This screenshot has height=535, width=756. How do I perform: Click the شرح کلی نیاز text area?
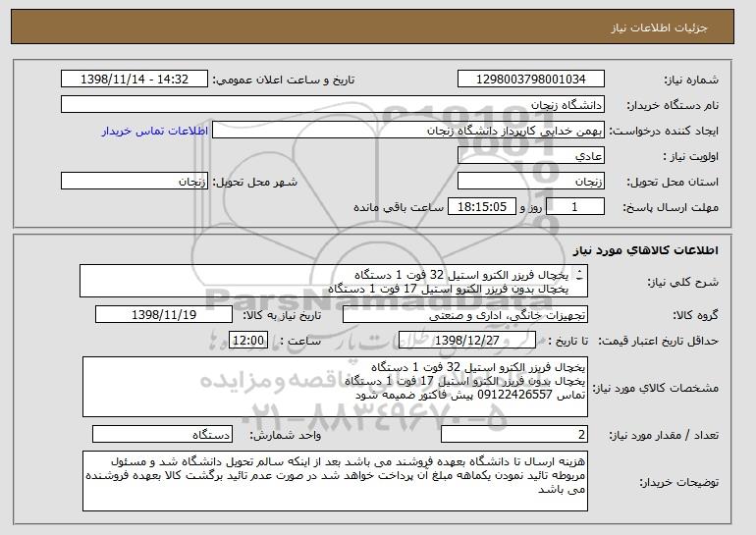tap(334, 281)
